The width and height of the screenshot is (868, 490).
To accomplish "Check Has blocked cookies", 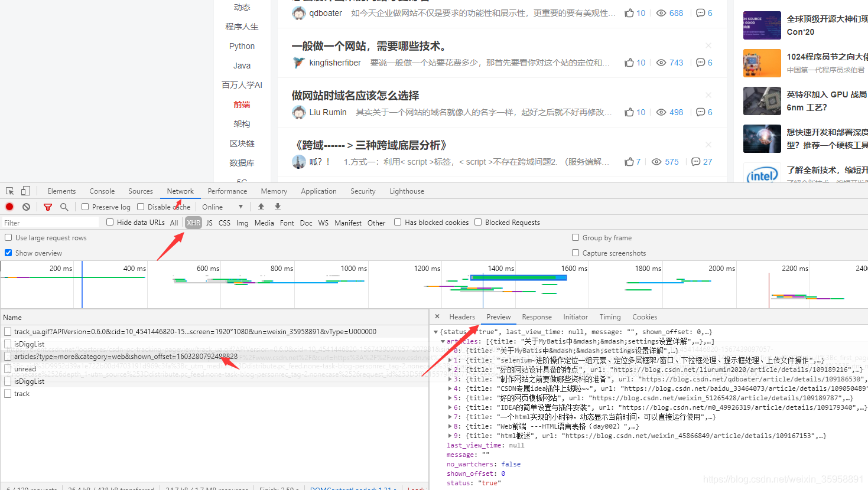I will pos(398,222).
